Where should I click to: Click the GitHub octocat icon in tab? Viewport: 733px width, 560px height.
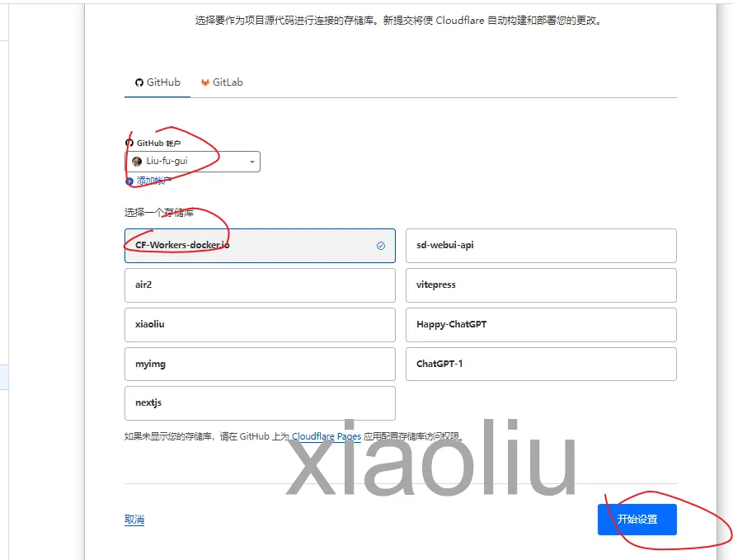139,82
